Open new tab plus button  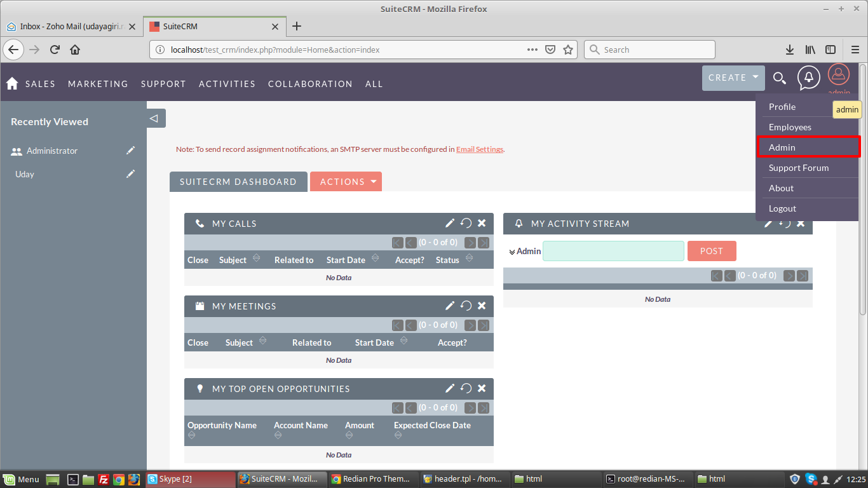[x=297, y=26]
